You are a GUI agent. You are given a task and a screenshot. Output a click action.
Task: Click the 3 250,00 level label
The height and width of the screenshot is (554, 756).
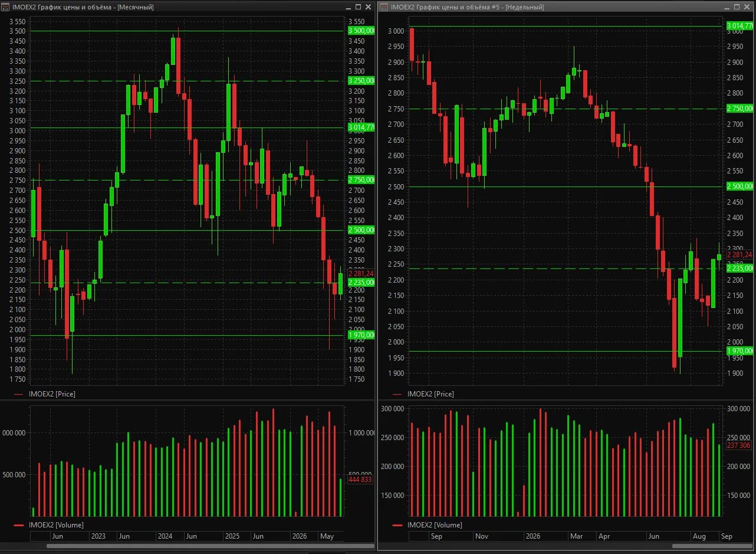[361, 81]
